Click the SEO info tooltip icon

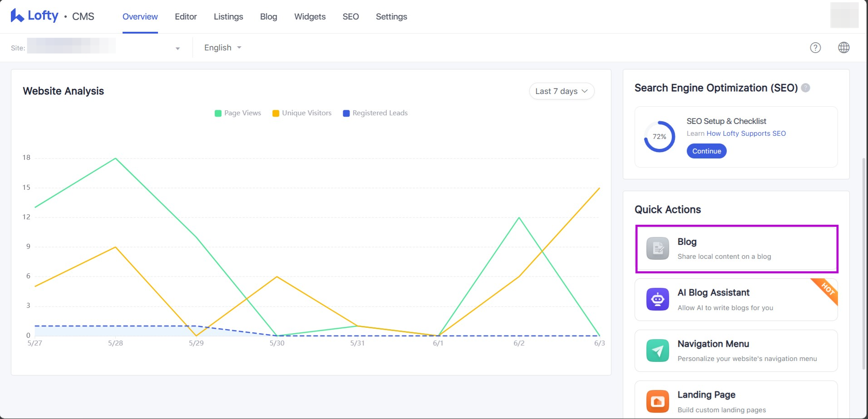tap(805, 88)
